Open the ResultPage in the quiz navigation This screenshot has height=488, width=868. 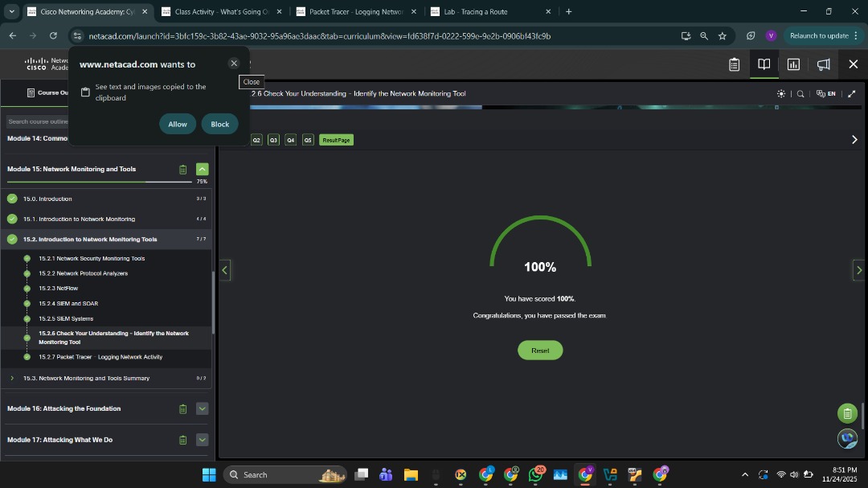pos(336,139)
